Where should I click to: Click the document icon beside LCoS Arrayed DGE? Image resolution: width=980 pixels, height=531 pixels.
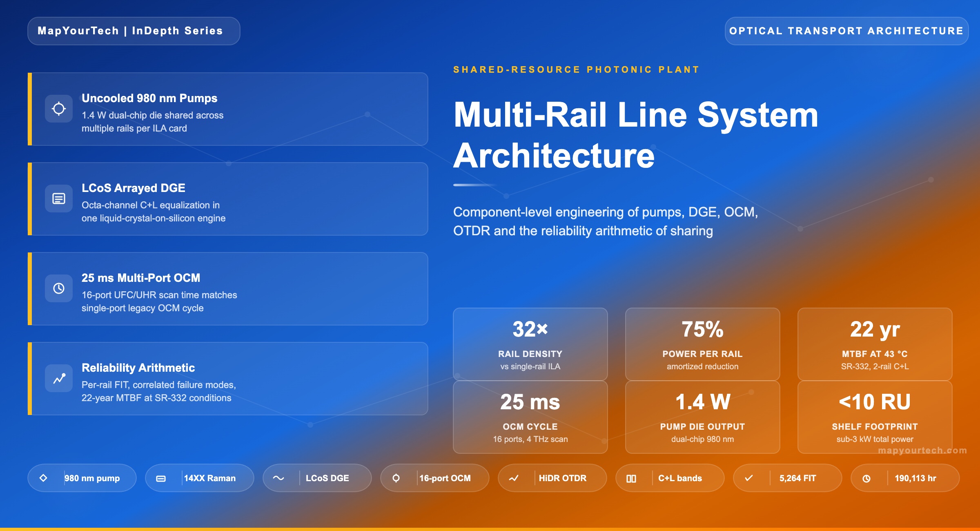click(59, 199)
